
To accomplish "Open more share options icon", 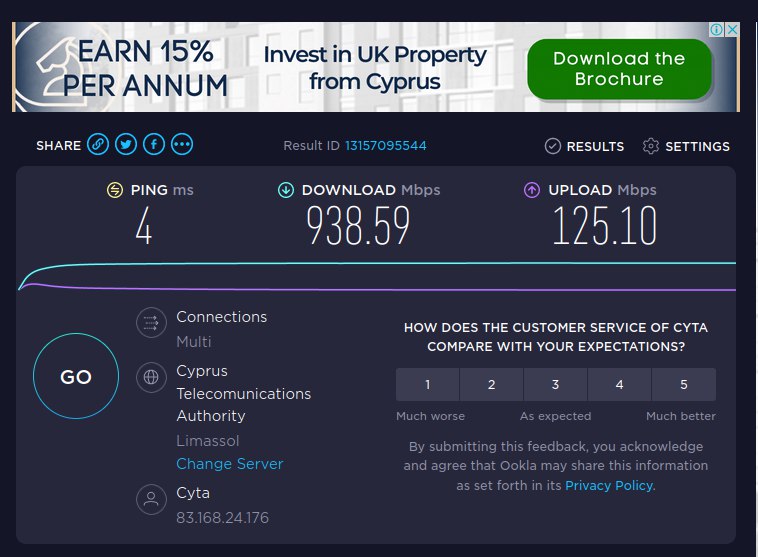I will click(182, 145).
